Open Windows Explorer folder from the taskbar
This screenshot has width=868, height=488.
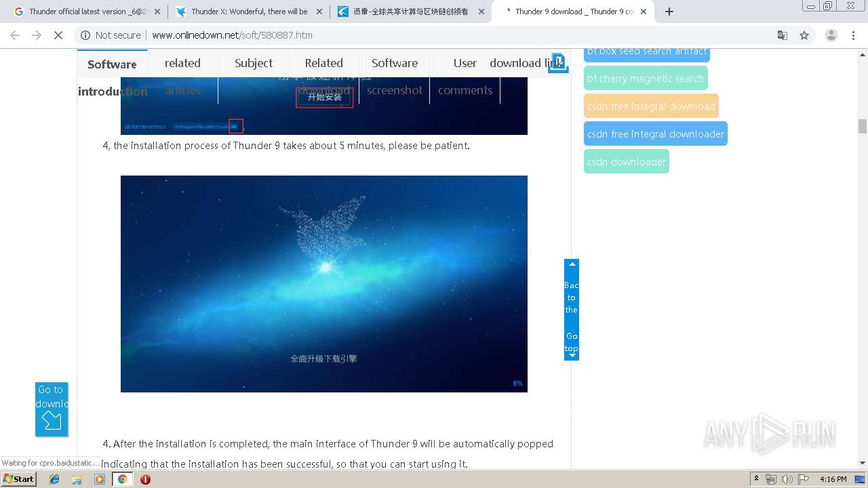pos(77,479)
